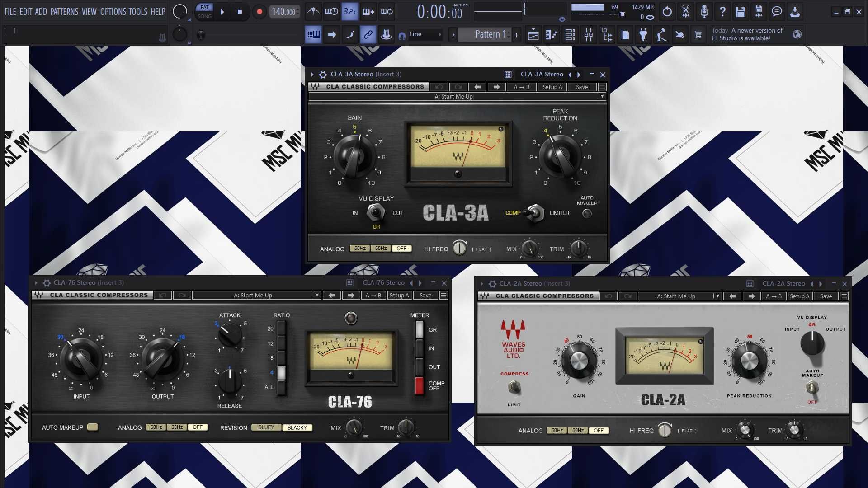Expand CLA-76 window menu arrow
This screenshot has height=488, width=868.
pyautogui.click(x=36, y=283)
